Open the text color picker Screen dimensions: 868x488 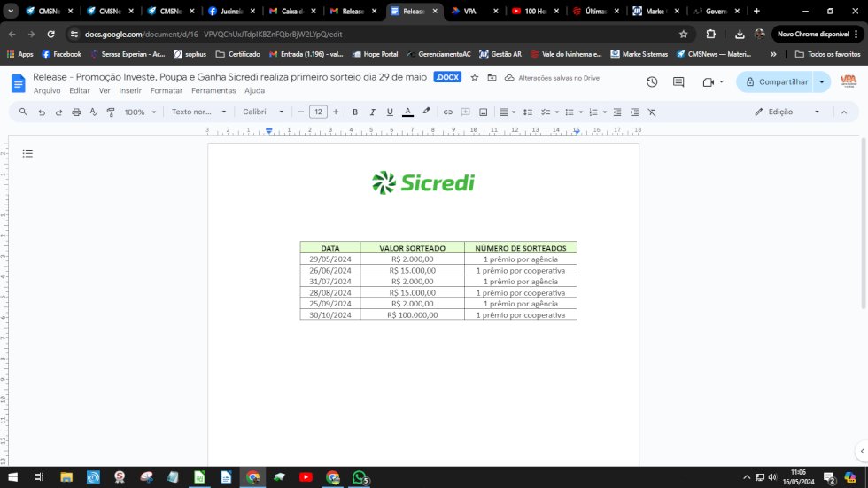407,112
